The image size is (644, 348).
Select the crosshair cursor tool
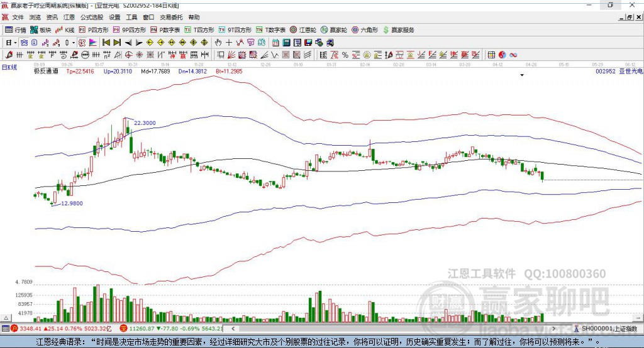tap(229, 43)
